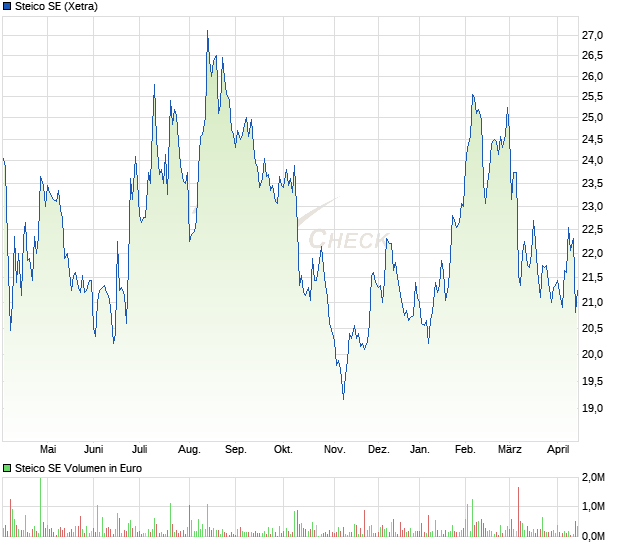Click the 'Mai' month axis label
620x546 pixels.
48,449
